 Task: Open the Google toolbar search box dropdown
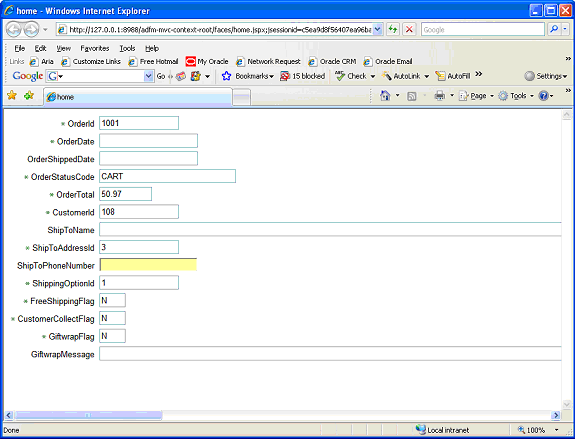[x=148, y=76]
